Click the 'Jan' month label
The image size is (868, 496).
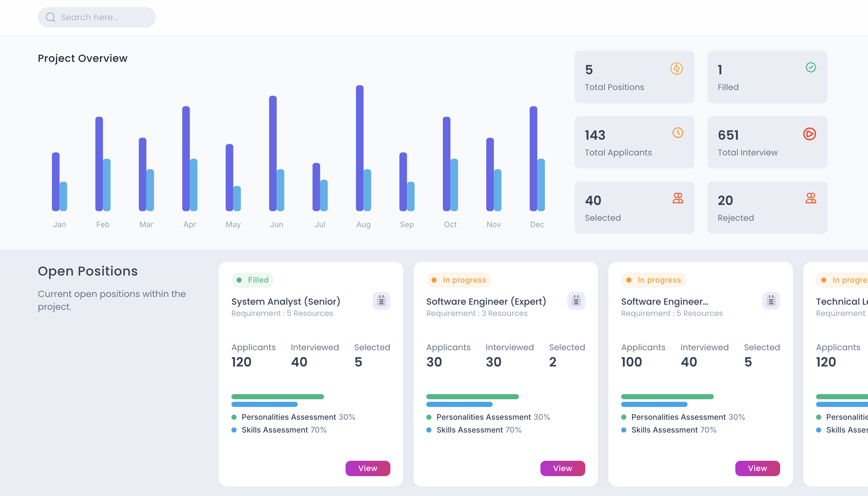tap(60, 225)
